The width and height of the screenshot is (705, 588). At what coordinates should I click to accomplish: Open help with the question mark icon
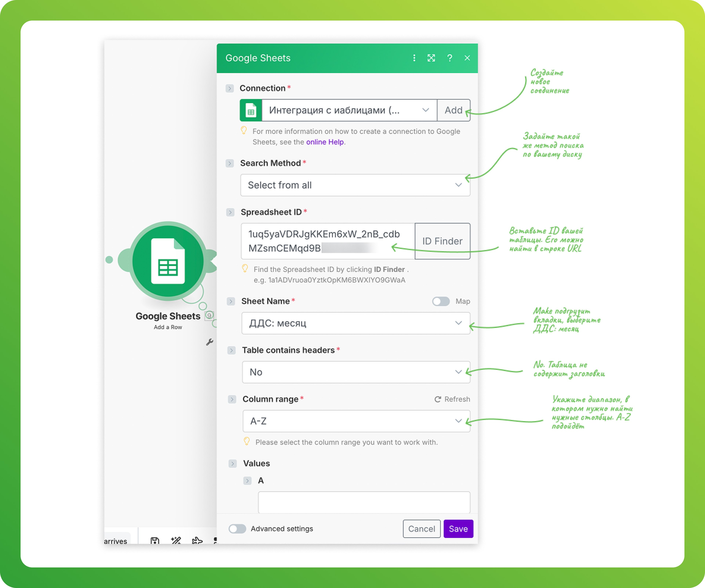449,58
